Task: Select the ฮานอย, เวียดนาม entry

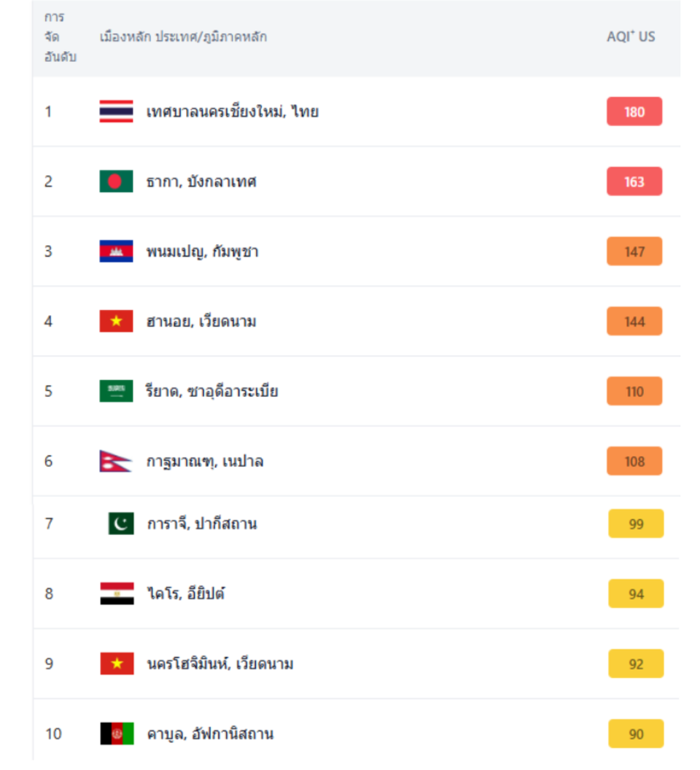Action: coord(201,322)
